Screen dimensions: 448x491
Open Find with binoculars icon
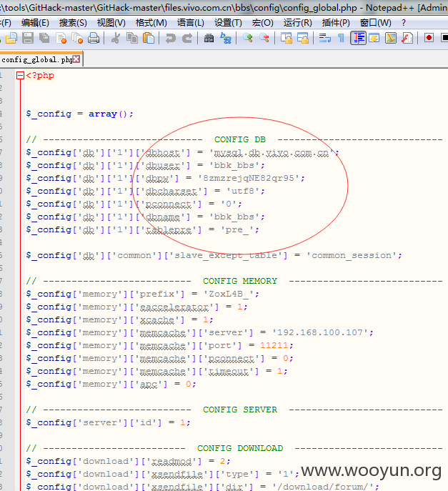209,38
